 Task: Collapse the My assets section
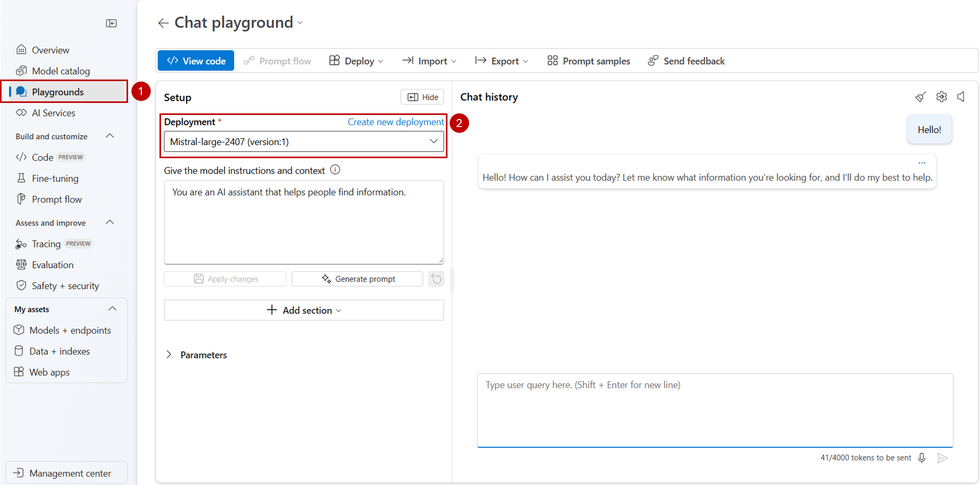click(x=112, y=309)
